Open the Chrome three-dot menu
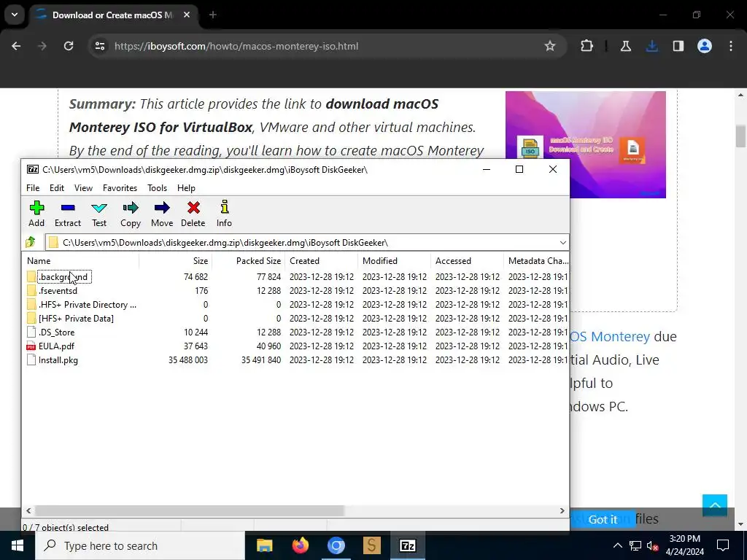This screenshot has width=747, height=560. tap(731, 46)
